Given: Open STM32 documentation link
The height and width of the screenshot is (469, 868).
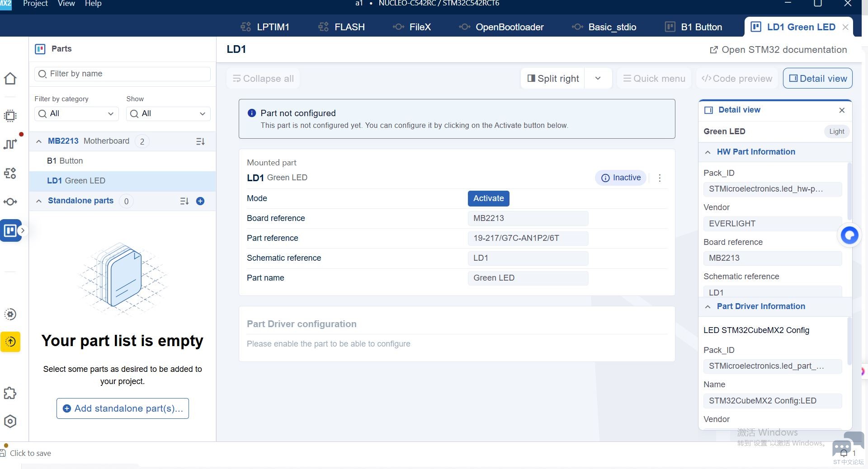Looking at the screenshot, I should click(778, 50).
